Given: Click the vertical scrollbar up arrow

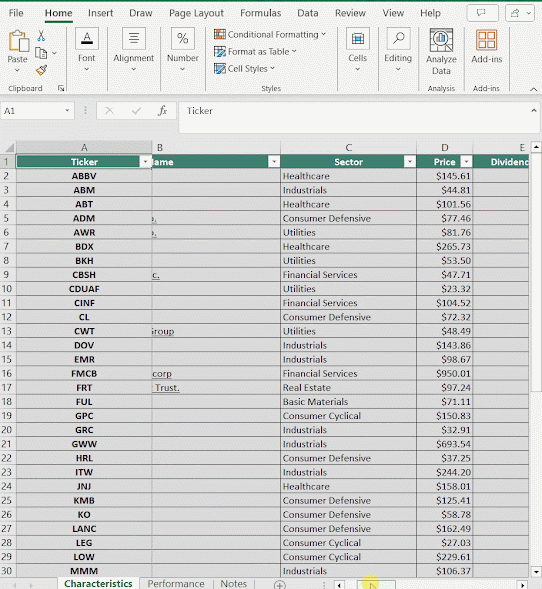Looking at the screenshot, I should (536, 147).
